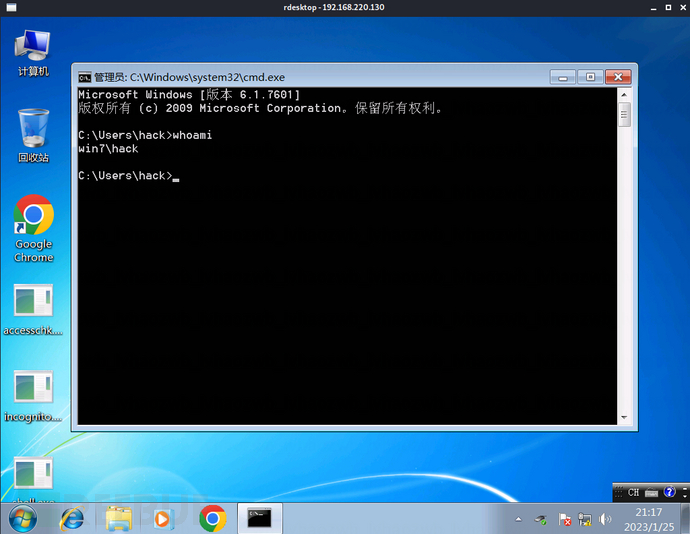Viewport: 690px width, 534px height.
Task: Select the accesschk desktop file icon
Action: pyautogui.click(x=33, y=310)
